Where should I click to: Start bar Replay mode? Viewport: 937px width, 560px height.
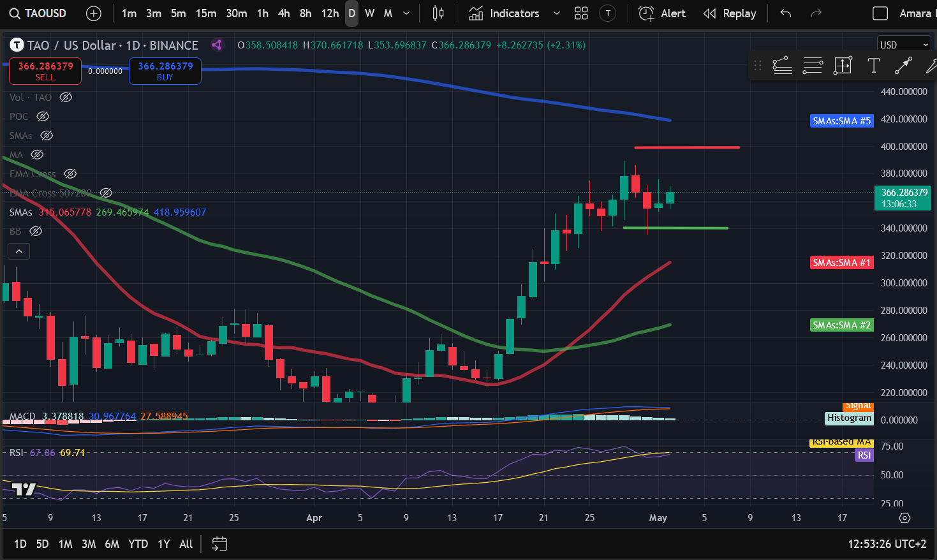[730, 13]
